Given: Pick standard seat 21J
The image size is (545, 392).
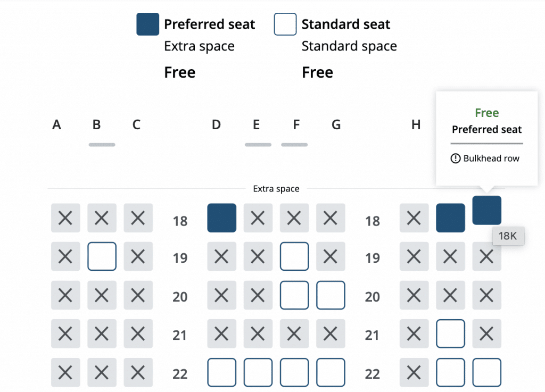Looking at the screenshot, I should [450, 333].
